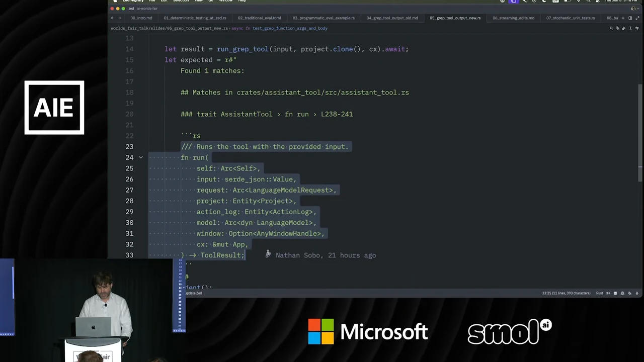This screenshot has height=362, width=644.
Task: Click breadcrumb symbol test_grep_function_args_and_body
Action: click(290, 28)
